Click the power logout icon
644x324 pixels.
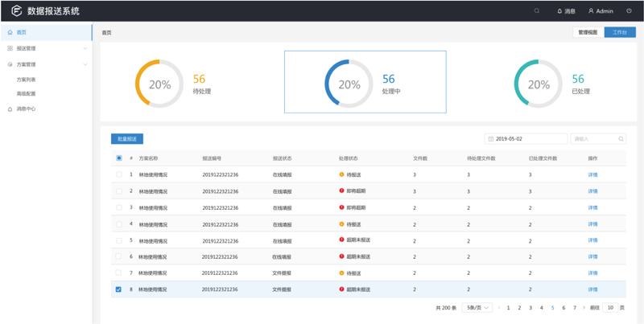click(629, 11)
